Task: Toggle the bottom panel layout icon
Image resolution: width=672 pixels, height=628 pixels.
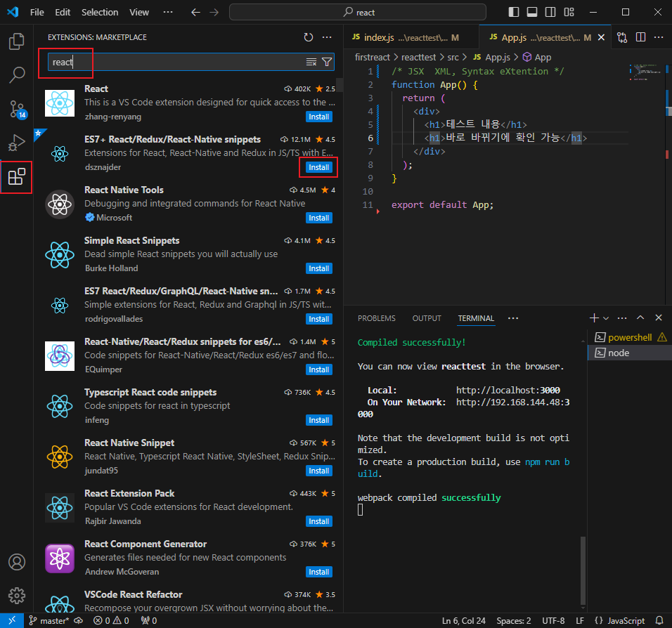Action: click(x=532, y=12)
